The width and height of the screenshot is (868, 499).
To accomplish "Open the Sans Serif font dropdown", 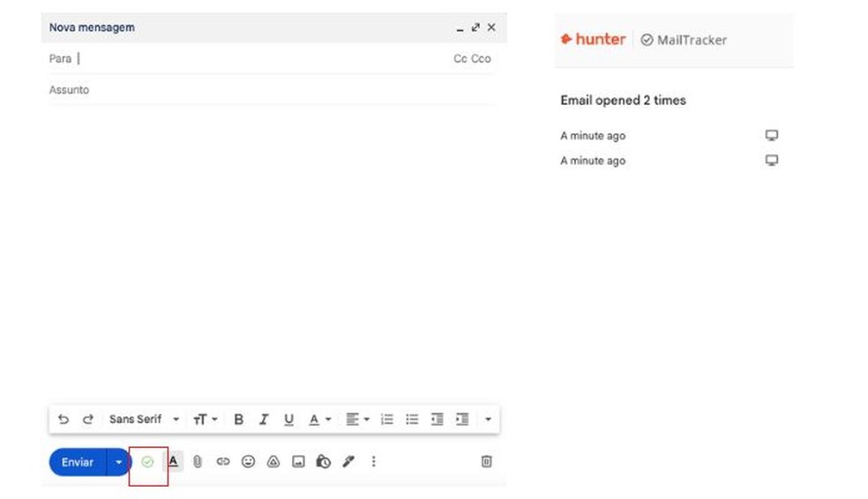I will (144, 420).
